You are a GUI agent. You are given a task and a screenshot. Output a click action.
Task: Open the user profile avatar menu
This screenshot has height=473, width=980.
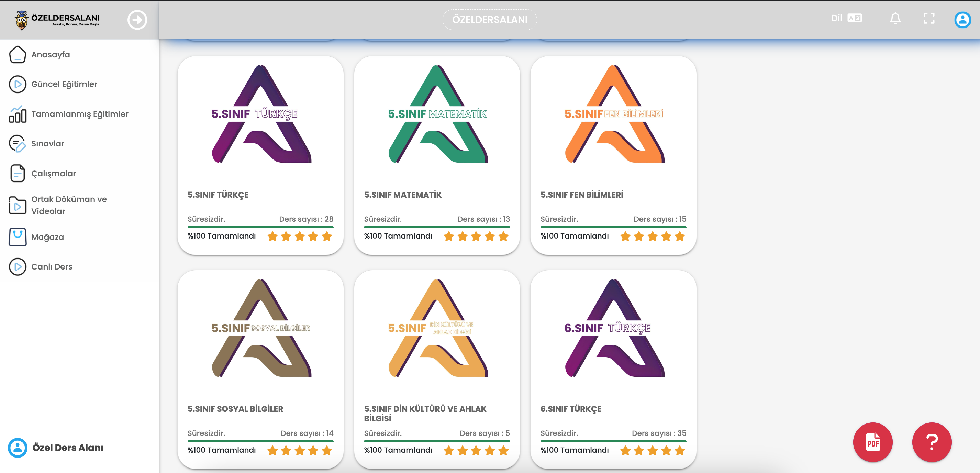962,20
